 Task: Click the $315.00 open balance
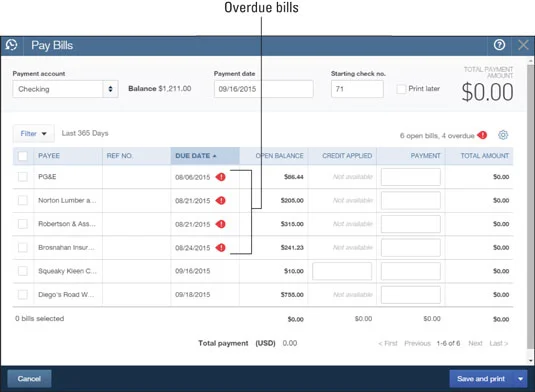point(292,224)
